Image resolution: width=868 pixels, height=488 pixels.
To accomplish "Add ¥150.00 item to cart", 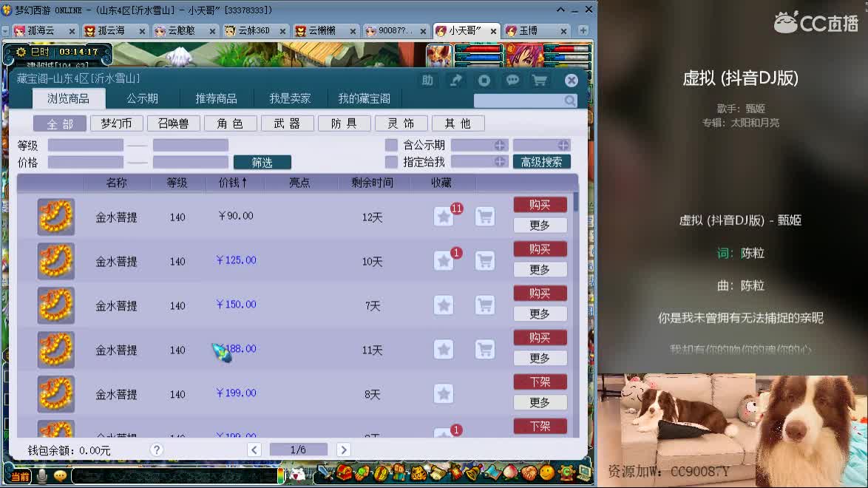I will point(485,305).
